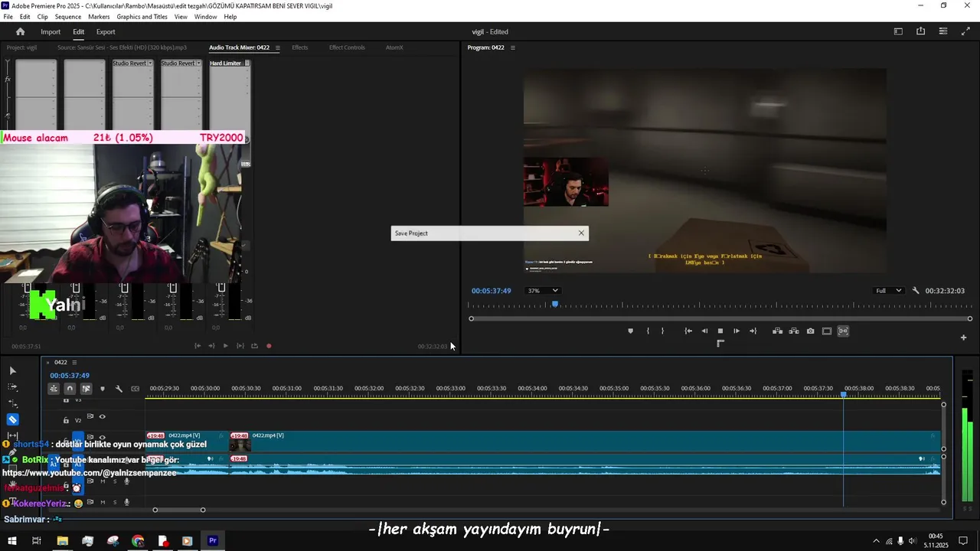Open workspaces icon in header bar
Screen dimensions: 980x551
coord(898,31)
